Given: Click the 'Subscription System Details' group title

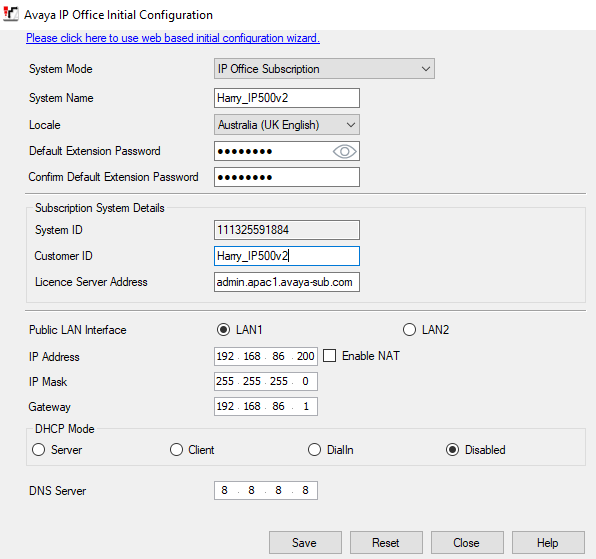Looking at the screenshot, I should pos(100,208).
